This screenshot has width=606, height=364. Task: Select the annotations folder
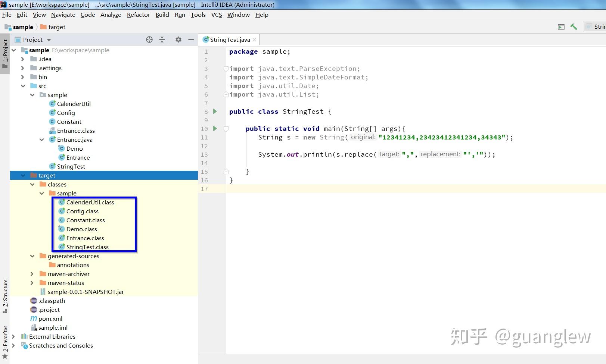point(73,265)
